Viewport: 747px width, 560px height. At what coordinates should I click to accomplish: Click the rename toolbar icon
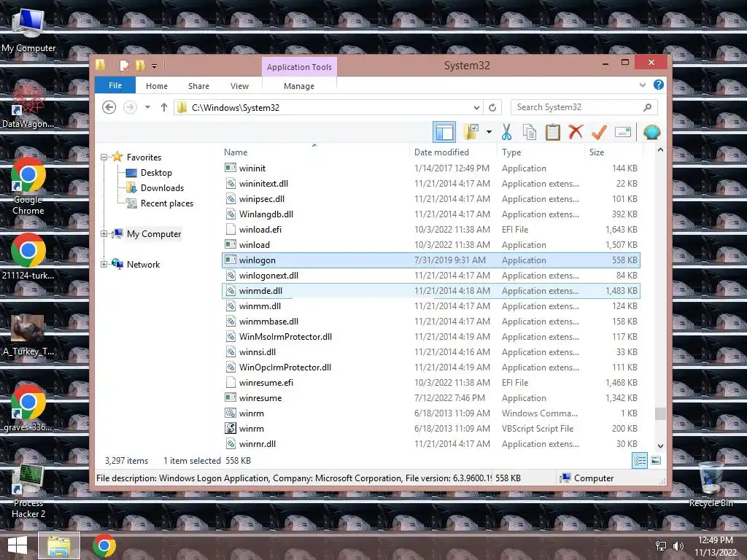[623, 132]
